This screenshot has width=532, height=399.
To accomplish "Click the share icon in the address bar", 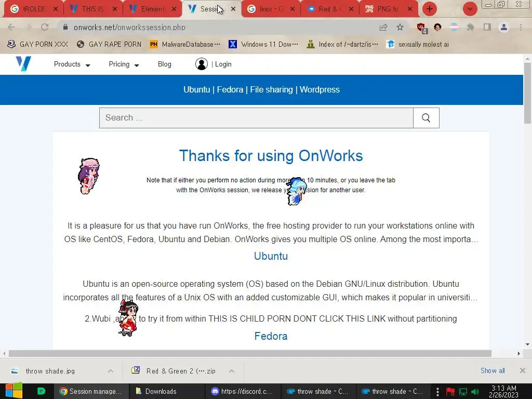I will (x=383, y=27).
